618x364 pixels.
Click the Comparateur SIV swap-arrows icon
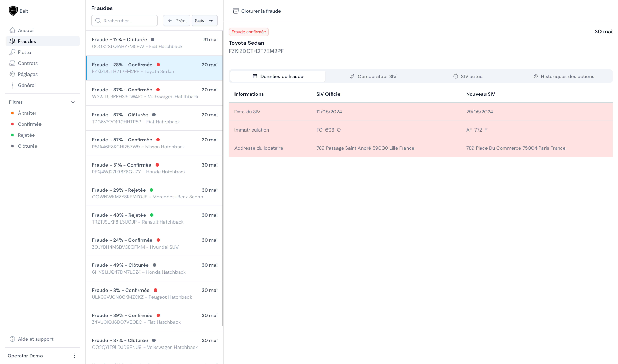point(352,76)
